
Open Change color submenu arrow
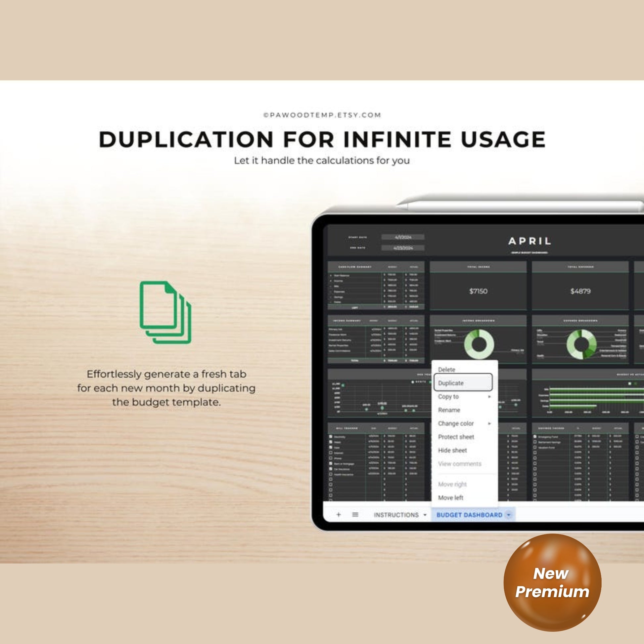[489, 424]
